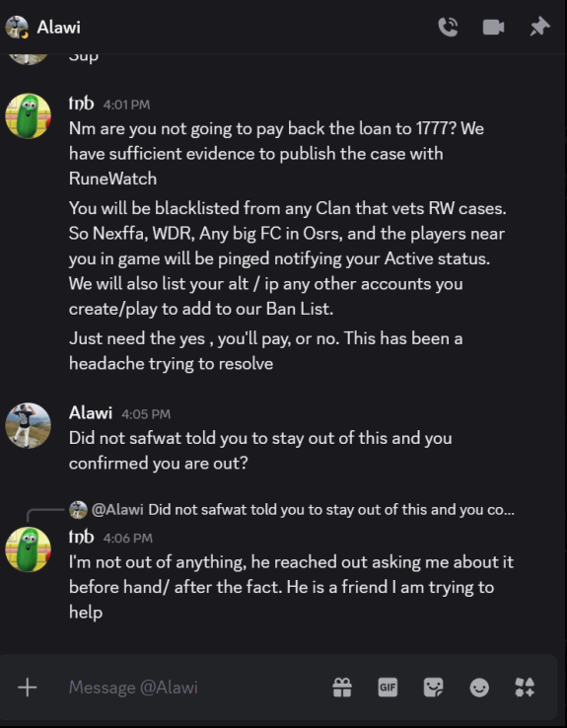
Task: Click the plus attachment button
Action: point(28,688)
